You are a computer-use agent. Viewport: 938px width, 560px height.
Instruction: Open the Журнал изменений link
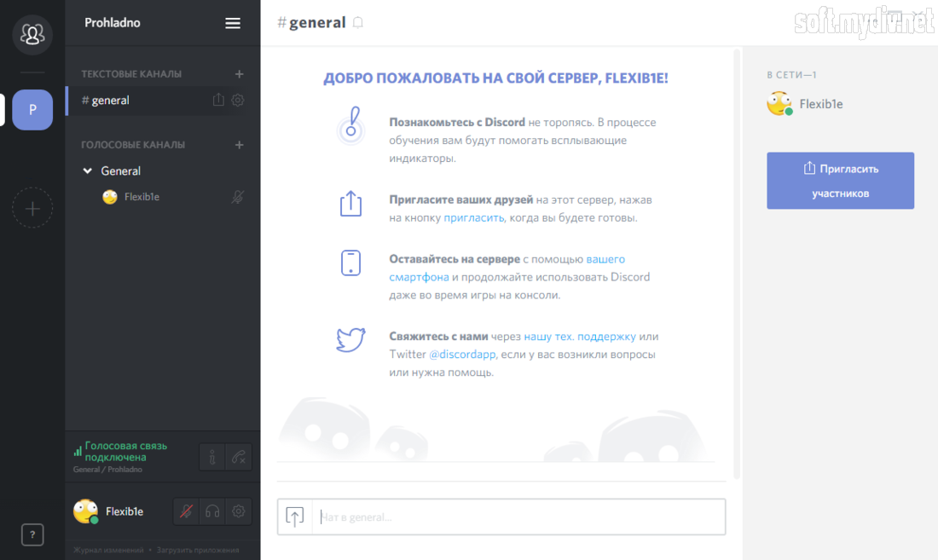pos(108,550)
